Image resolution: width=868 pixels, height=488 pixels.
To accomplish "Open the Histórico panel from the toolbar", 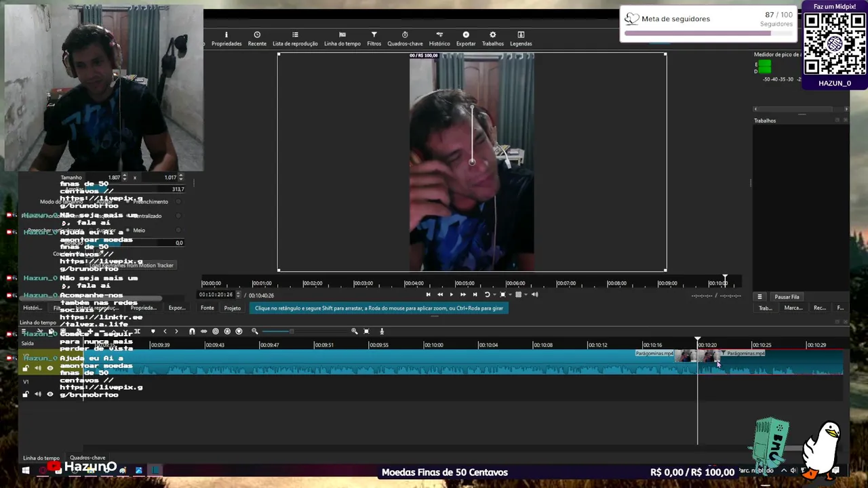I will (439, 39).
